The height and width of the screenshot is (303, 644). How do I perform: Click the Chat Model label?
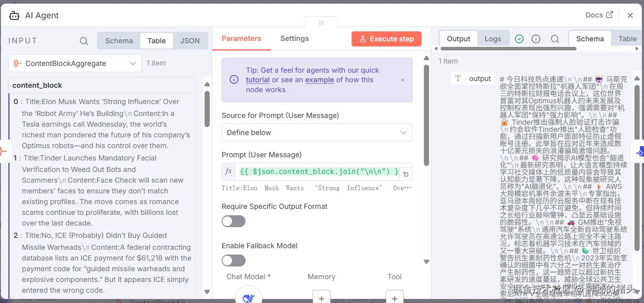248,277
